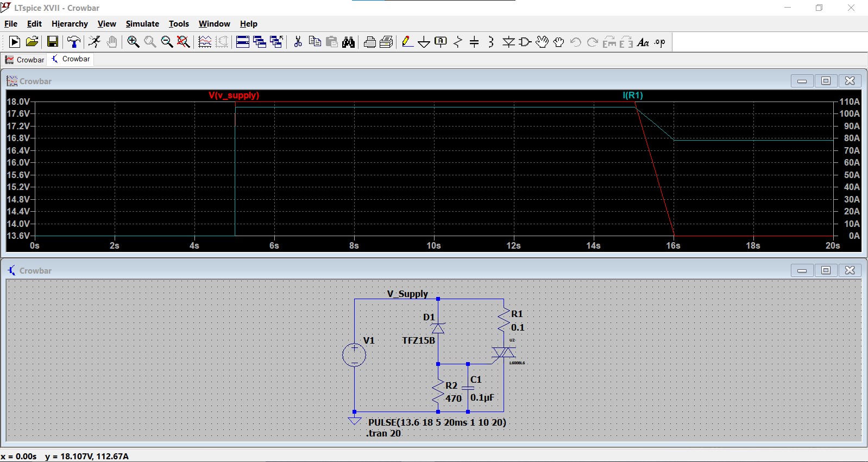The width and height of the screenshot is (868, 462).
Task: Open the Simulate menu
Action: pyautogui.click(x=142, y=24)
